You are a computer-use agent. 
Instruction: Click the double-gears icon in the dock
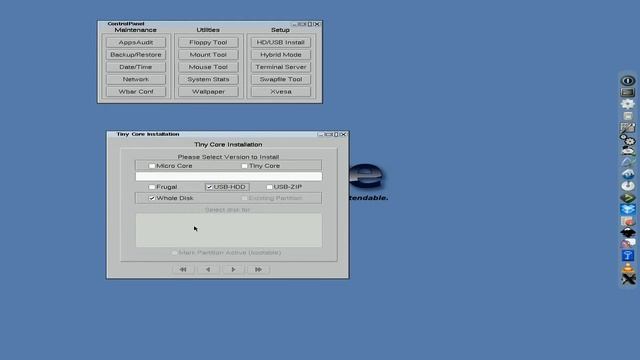point(628,139)
